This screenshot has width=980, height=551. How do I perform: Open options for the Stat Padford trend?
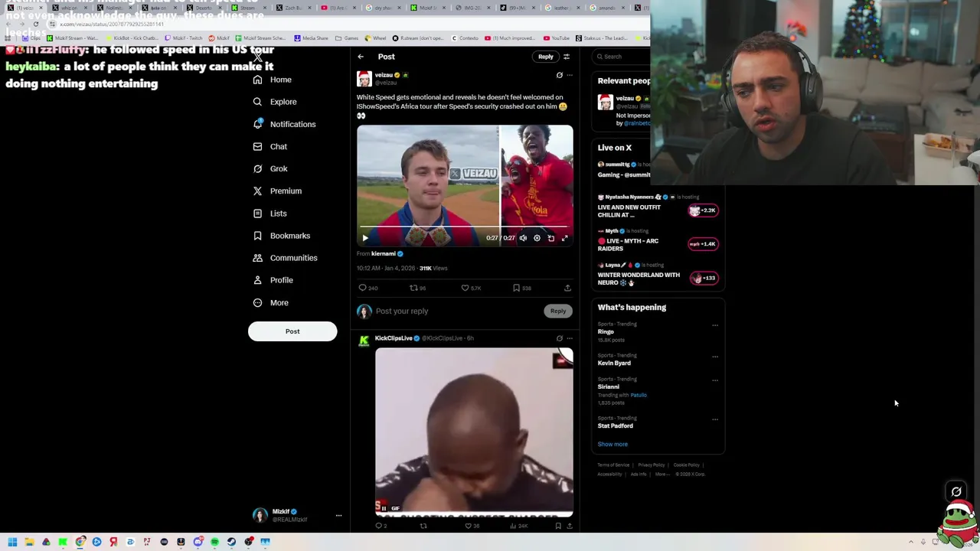point(715,419)
